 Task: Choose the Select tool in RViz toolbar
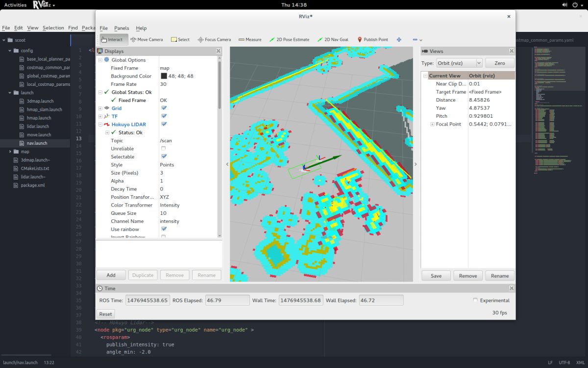click(180, 39)
